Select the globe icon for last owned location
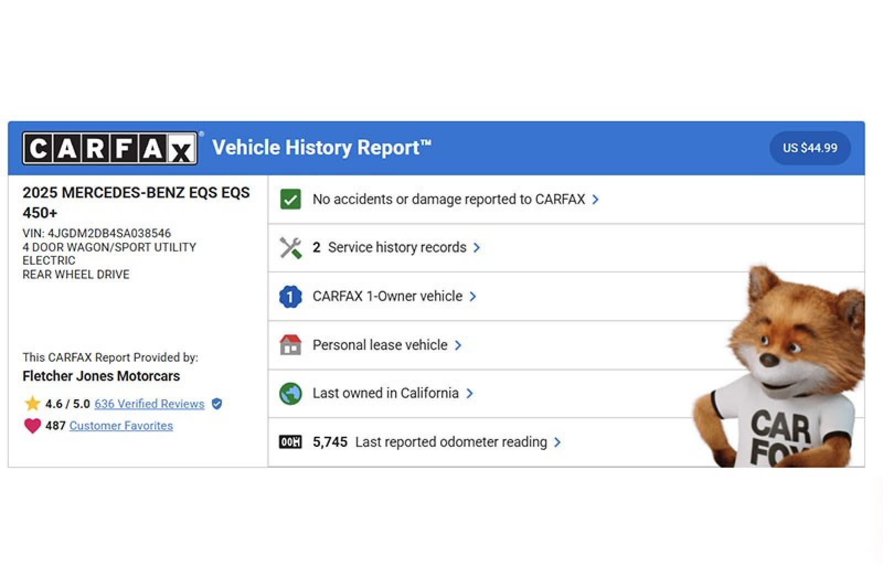This screenshot has width=883, height=588. (291, 393)
